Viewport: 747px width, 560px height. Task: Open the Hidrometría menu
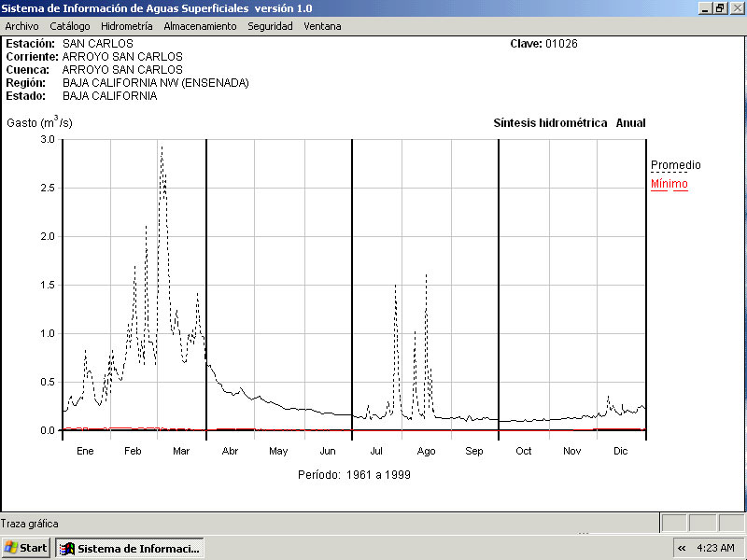click(x=126, y=26)
